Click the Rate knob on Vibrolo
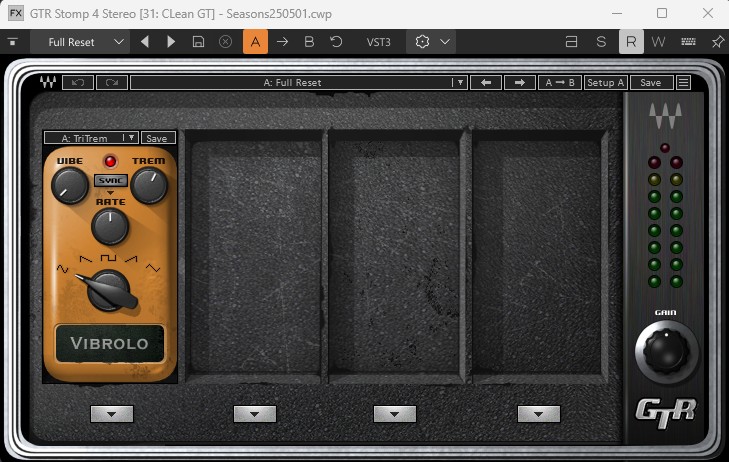 110,226
